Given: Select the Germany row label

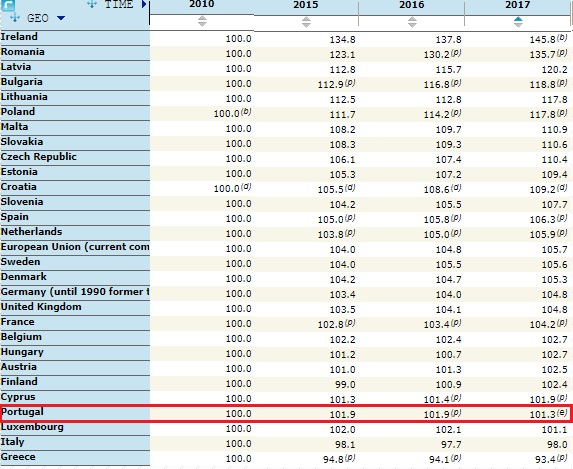Looking at the screenshot, I should click(75, 292).
